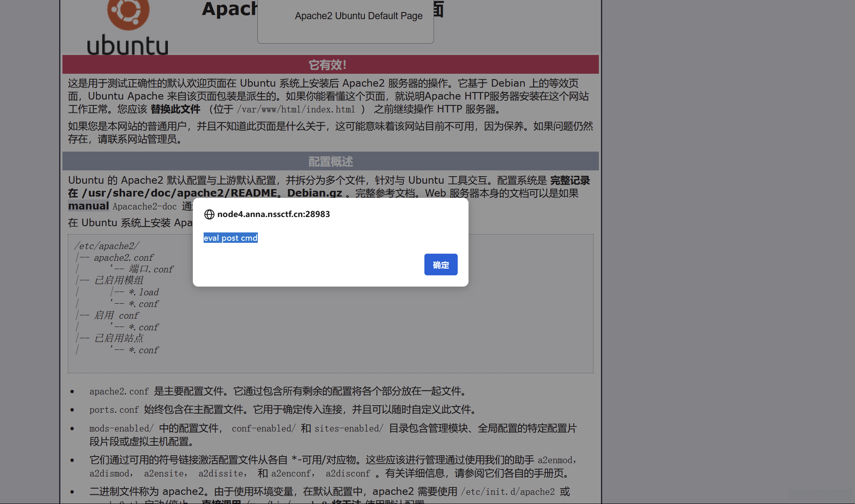
Task: Click the gray '配置概述' section banner
Action: (x=330, y=161)
